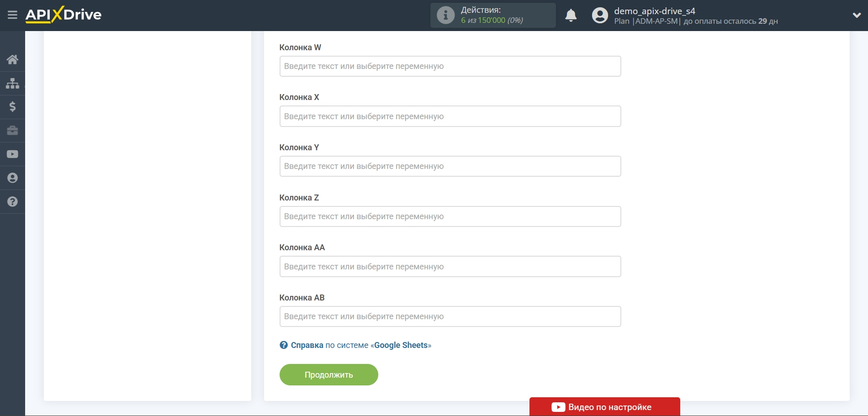Click the notification bell icon
The image size is (868, 416).
[x=571, y=15]
